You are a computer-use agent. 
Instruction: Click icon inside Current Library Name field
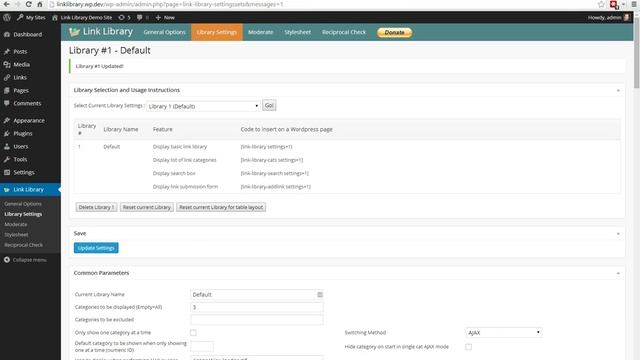[x=320, y=294]
